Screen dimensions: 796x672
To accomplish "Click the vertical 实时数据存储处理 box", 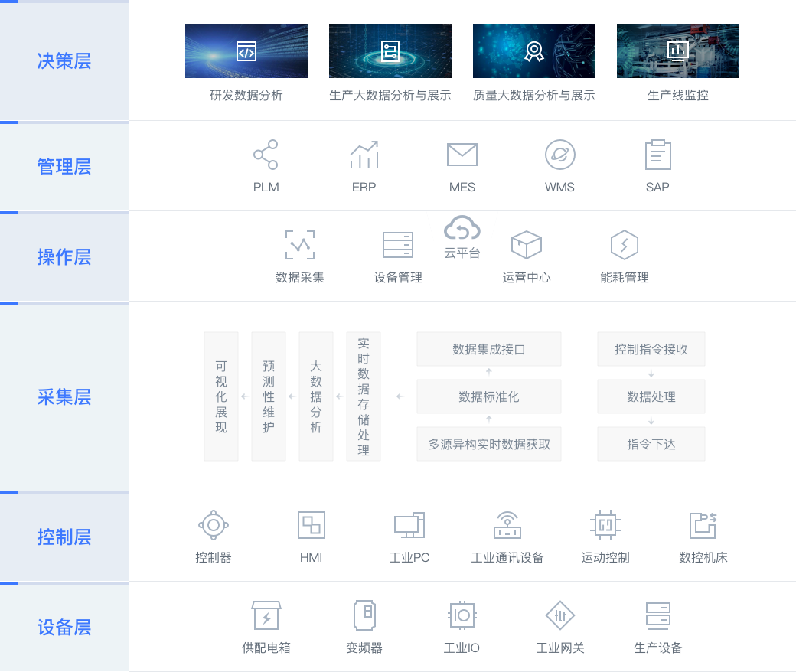I will [x=364, y=396].
